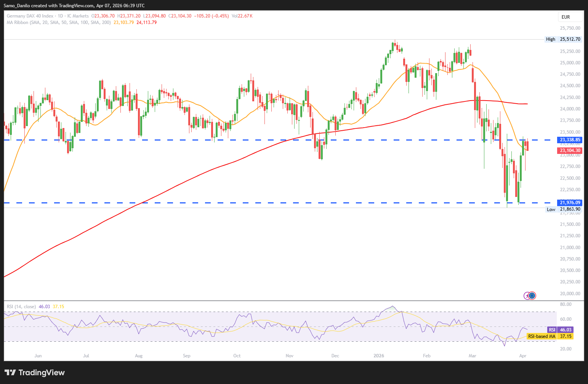Screen dimensions: 588x384
Task: Click the Oct label on time axis
Action: [x=237, y=356]
